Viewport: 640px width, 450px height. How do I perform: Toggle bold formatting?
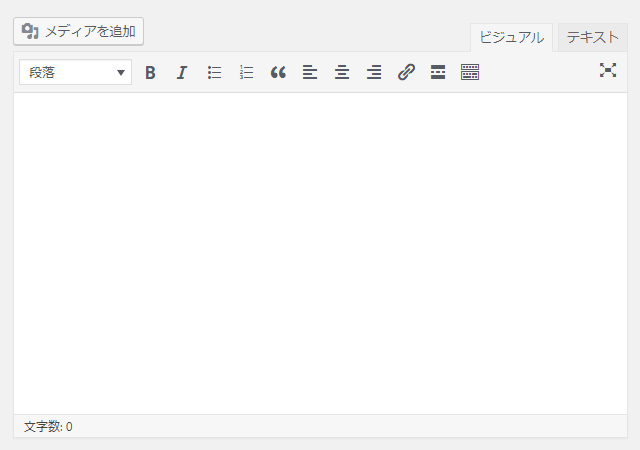coord(150,73)
